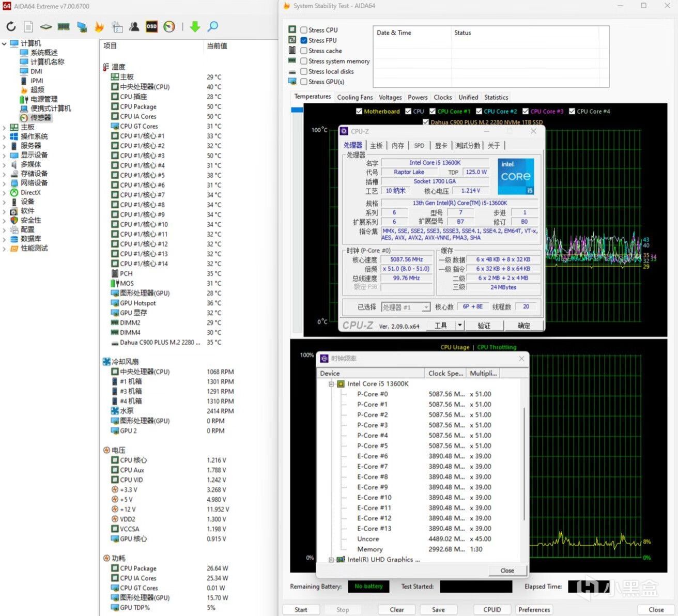Click the sensor gauge toolbar icon

click(x=169, y=26)
